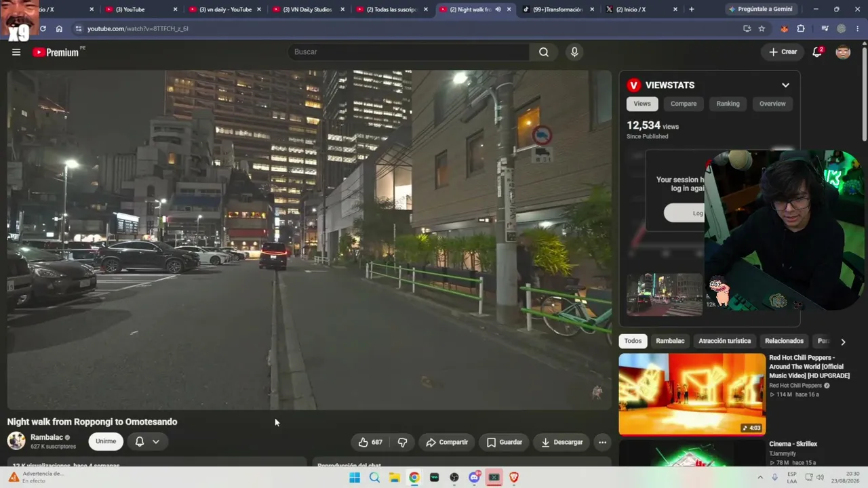
Task: Bookmark this page with the star icon
Action: (762, 28)
